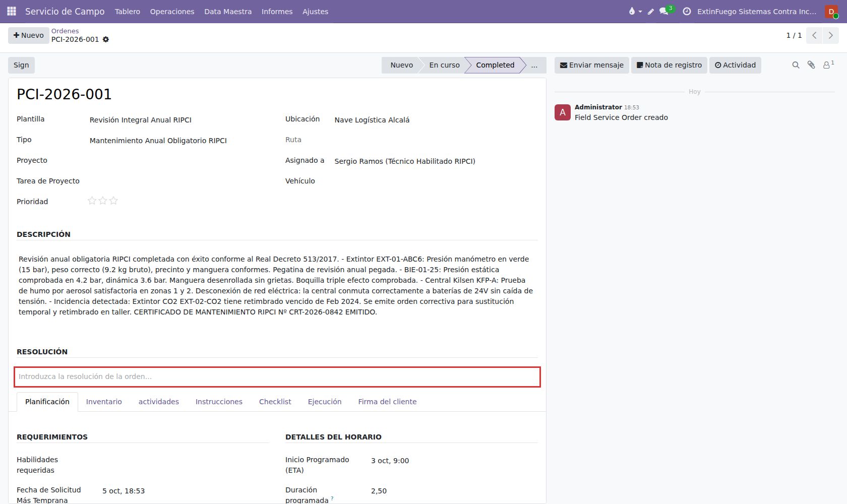Switch to the Instrucciones tab
Viewport: 847px width, 504px height.
click(x=219, y=402)
